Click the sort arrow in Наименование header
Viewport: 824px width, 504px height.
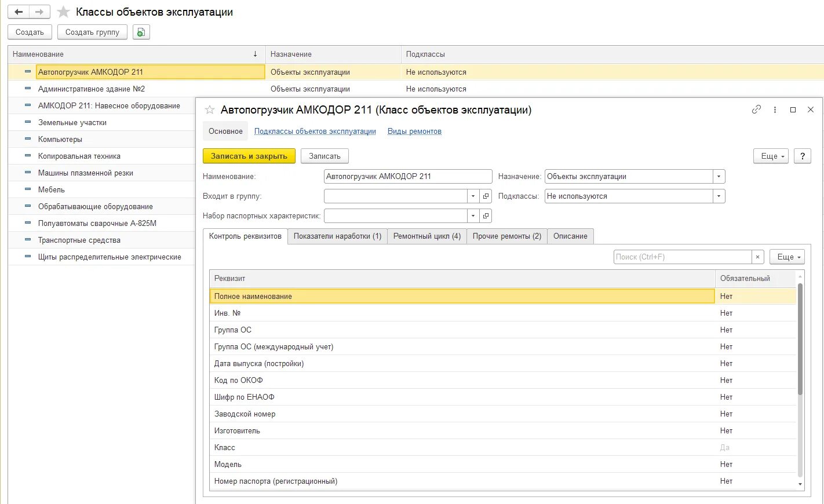click(255, 54)
